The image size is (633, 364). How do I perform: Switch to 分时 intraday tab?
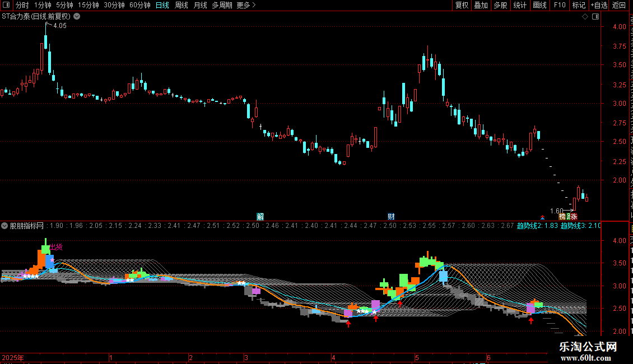(22, 5)
